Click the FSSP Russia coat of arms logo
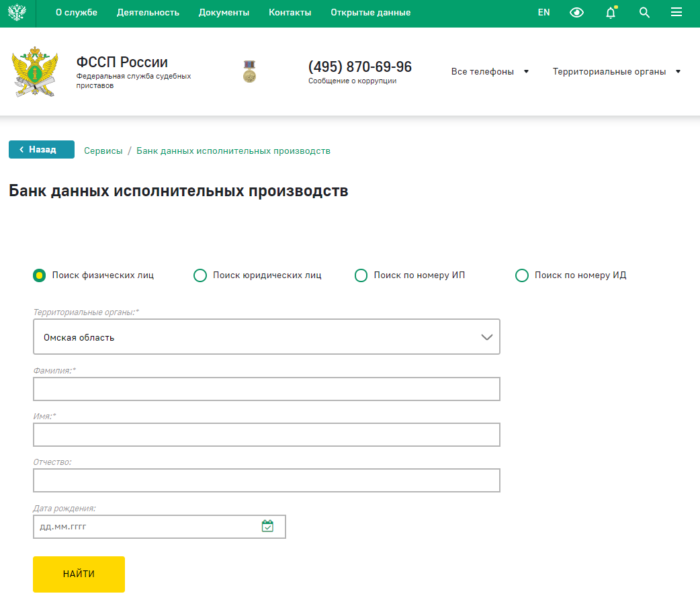Viewport: 700px width, 604px height. pos(35,72)
